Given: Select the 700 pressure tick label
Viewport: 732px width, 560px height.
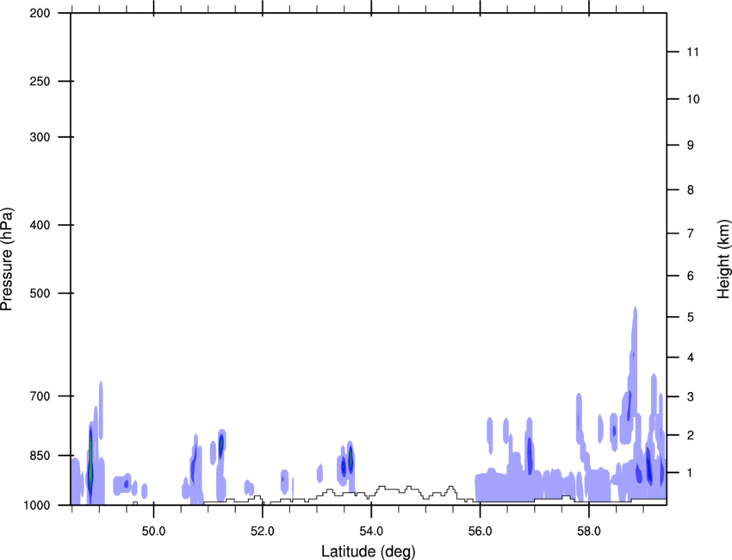Looking at the screenshot, I should coord(40,396).
